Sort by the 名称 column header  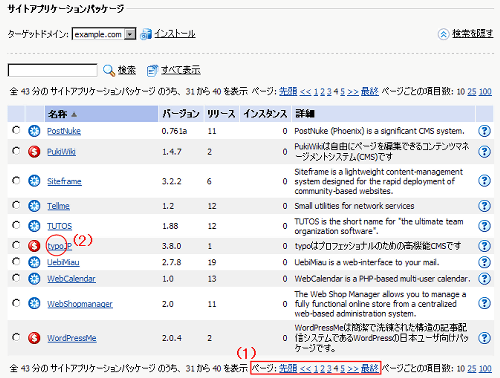101,114
